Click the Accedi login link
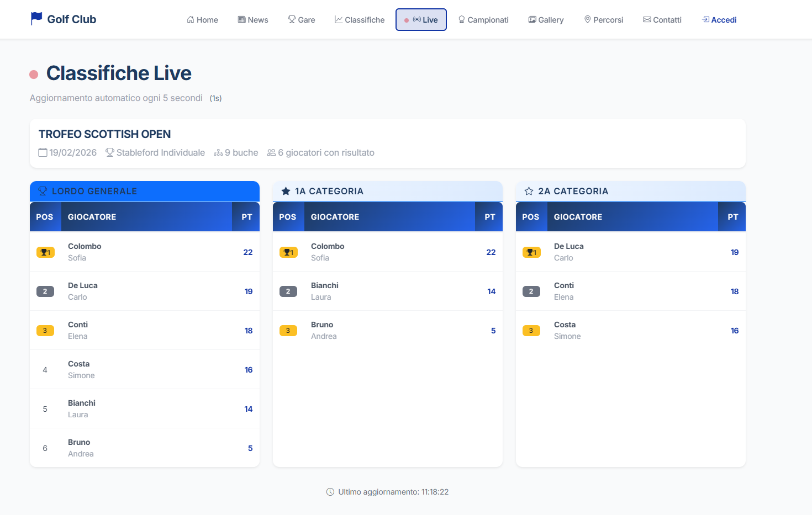Screen dimensions: 812x515 pyautogui.click(x=719, y=20)
